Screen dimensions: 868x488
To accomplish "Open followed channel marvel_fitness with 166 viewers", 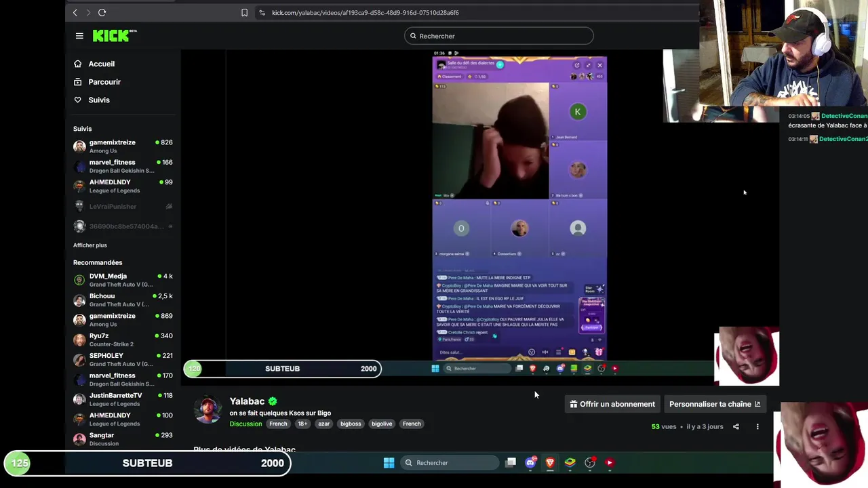I will pyautogui.click(x=123, y=166).
